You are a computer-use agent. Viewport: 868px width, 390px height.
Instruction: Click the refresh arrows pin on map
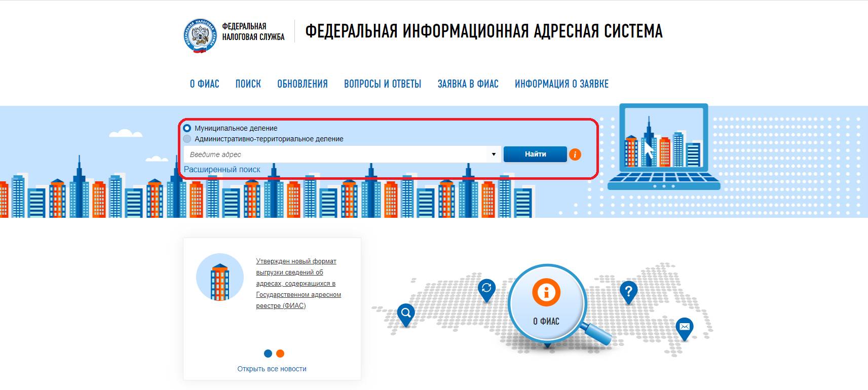coord(486,290)
